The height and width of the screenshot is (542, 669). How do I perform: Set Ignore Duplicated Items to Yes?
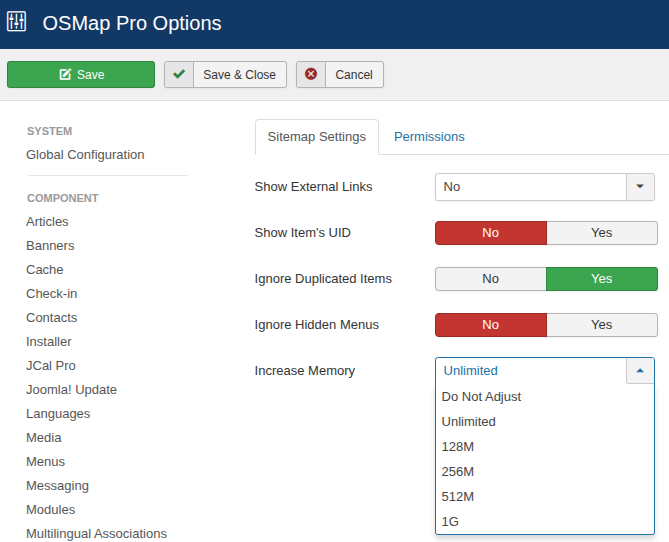point(602,279)
